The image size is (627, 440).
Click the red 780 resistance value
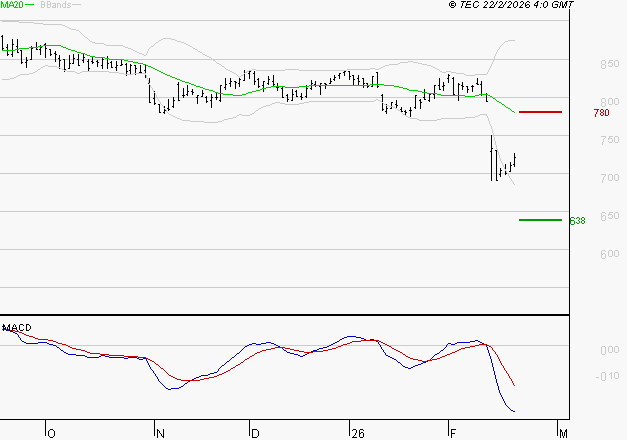[x=601, y=113]
